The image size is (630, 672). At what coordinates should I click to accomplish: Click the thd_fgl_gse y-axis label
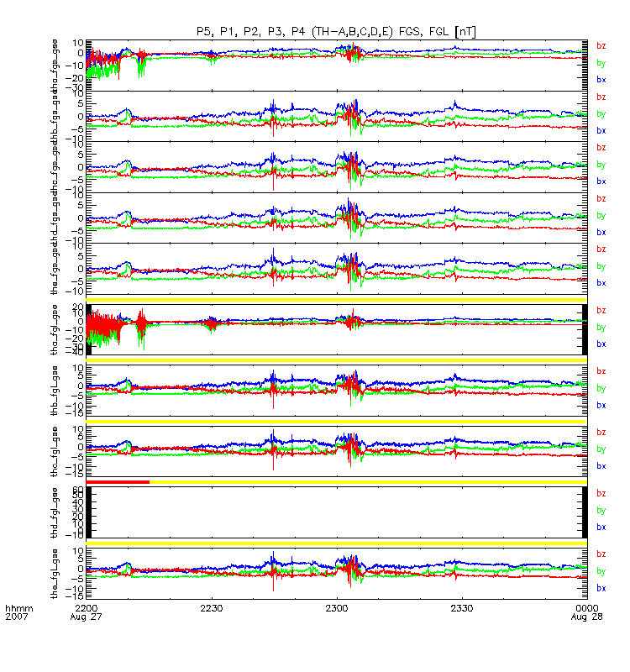pos(55,512)
